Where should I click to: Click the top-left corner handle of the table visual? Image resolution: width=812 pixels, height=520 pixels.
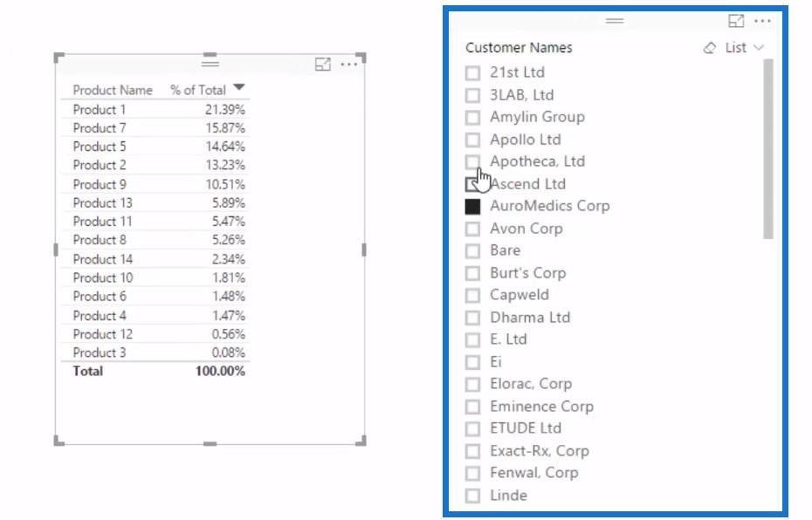tap(59, 58)
